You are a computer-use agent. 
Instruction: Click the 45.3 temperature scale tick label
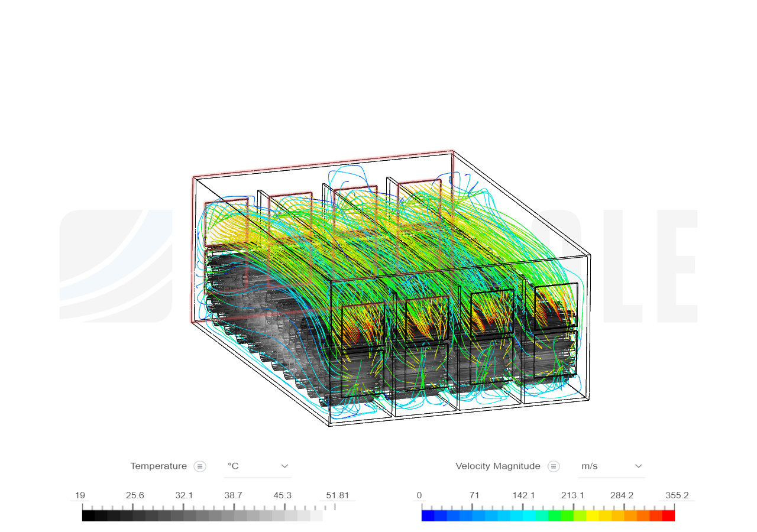tap(282, 495)
